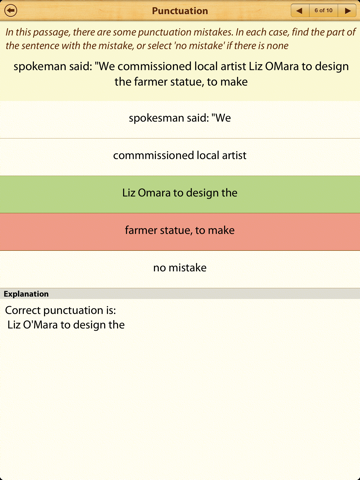The image size is (360, 480).
Task: Pick the red 'farmer statue, to make' answer
Action: point(180,232)
